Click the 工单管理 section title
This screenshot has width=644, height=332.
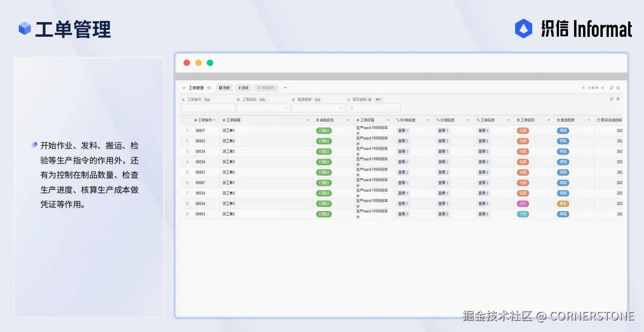tap(196, 88)
